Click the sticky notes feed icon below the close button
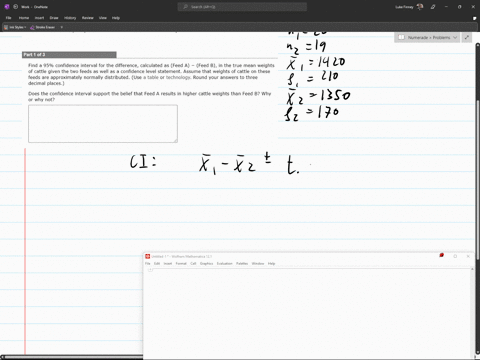The height and width of the screenshot is (360, 480). tap(475, 18)
